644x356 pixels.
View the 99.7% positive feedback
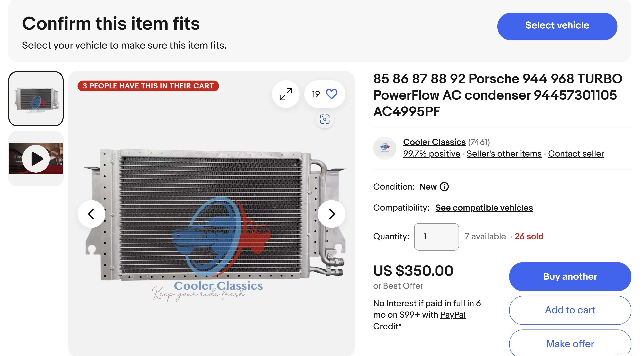coord(432,154)
